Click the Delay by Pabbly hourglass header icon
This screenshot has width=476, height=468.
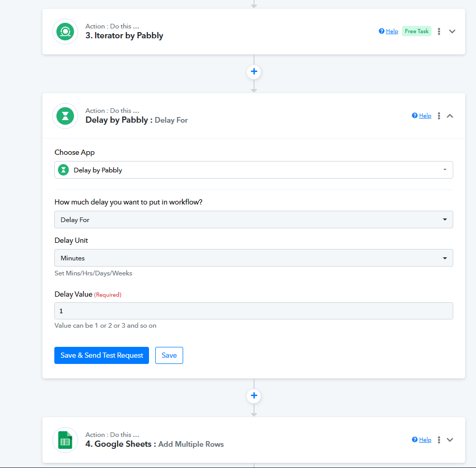click(x=65, y=116)
